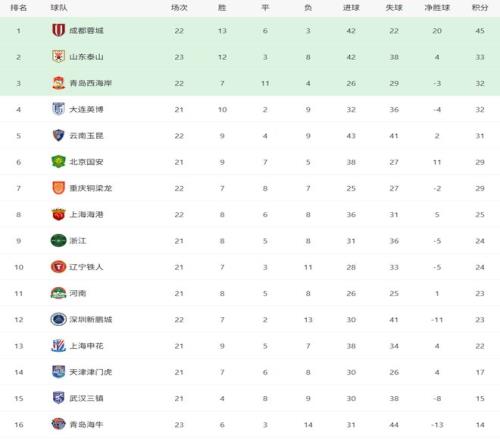Open the 武汉三镇 team link
This screenshot has height=440, width=500.
click(x=86, y=398)
